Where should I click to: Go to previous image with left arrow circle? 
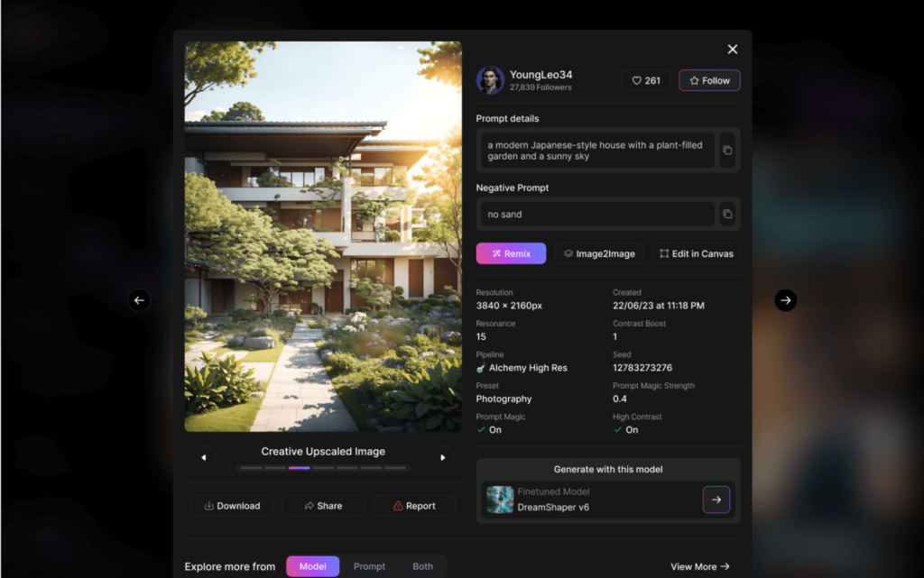(139, 300)
